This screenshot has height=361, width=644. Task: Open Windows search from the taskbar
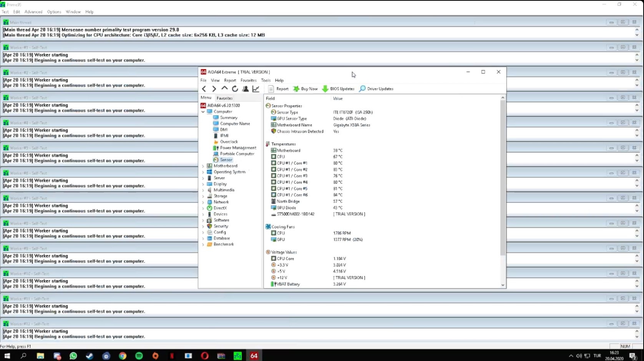tap(23, 356)
